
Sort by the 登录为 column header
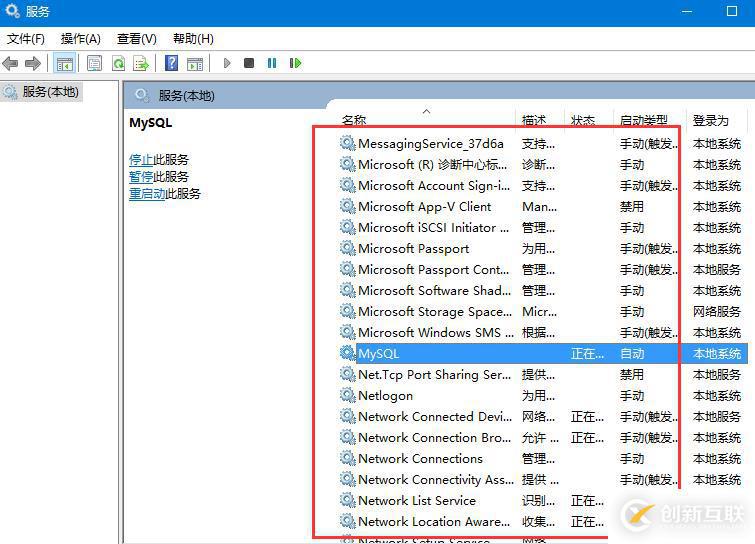[x=711, y=120]
